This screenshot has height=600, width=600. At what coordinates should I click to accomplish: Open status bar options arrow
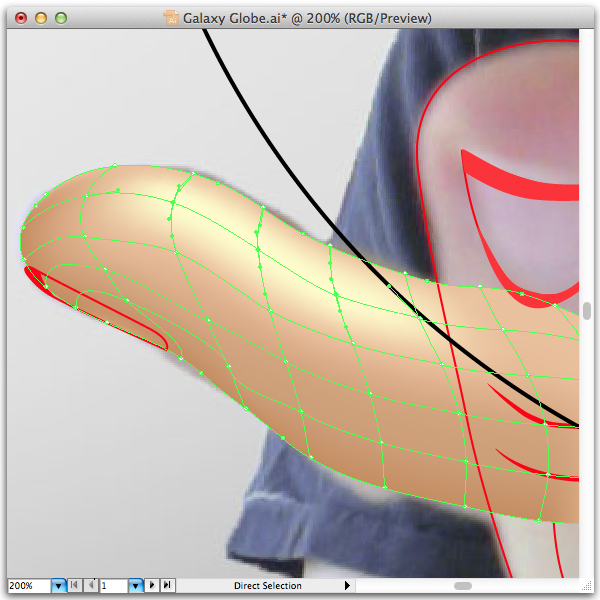click(347, 585)
